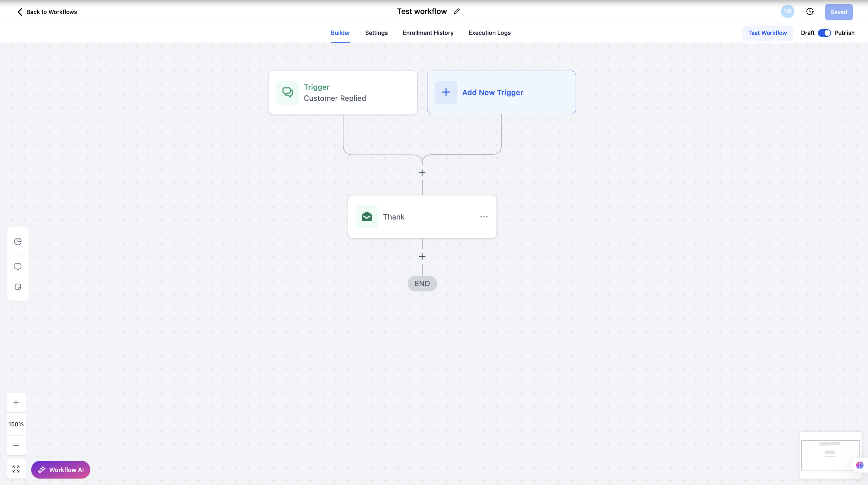The height and width of the screenshot is (485, 868).
Task: Click the Back to Workflows link
Action: (52, 12)
